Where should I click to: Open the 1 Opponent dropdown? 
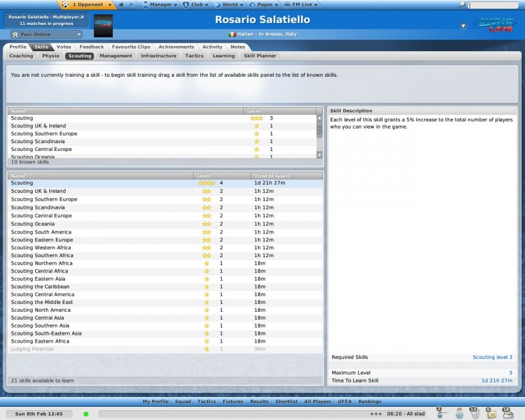point(85,5)
